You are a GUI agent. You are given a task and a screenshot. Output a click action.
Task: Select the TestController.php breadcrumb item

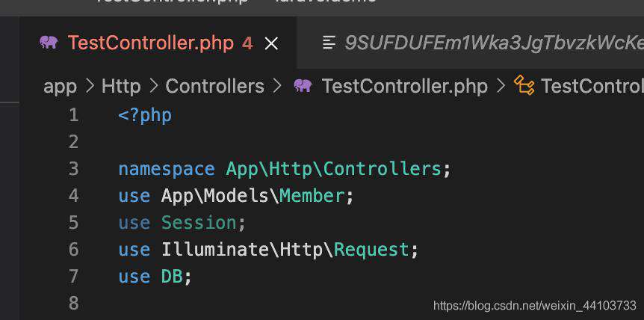[x=404, y=86]
